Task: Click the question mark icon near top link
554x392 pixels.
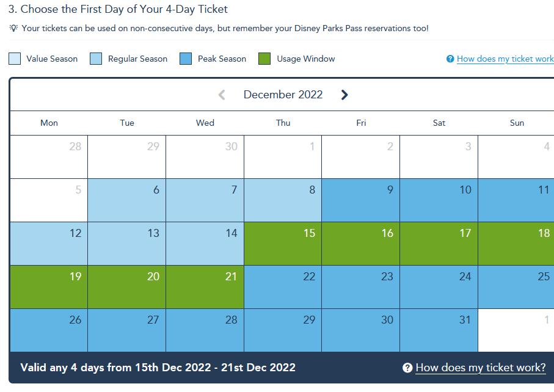Action: click(450, 59)
